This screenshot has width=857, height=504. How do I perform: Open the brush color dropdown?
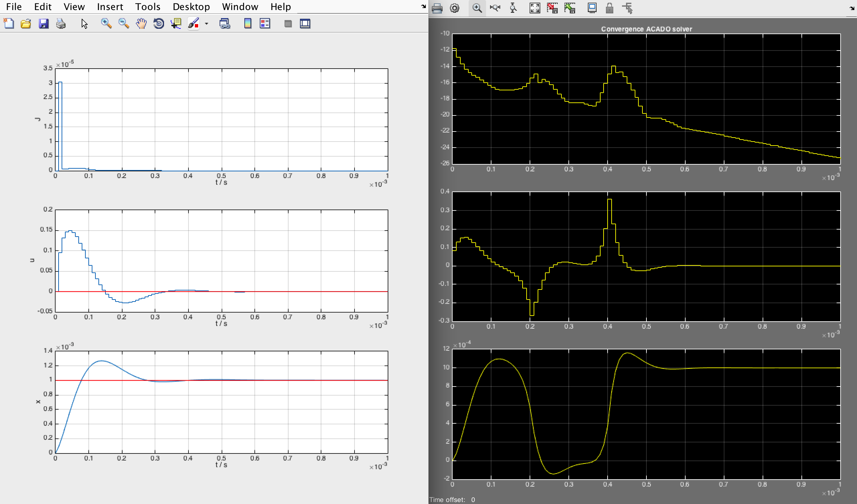coord(206,23)
